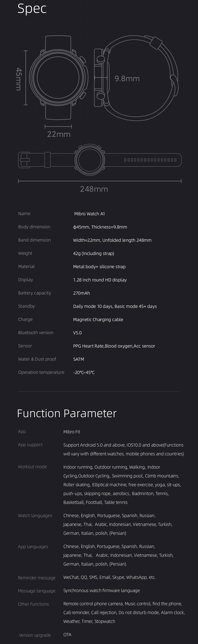198x644 pixels.
Task: Click the Battery capacity label
Action: tap(35, 293)
